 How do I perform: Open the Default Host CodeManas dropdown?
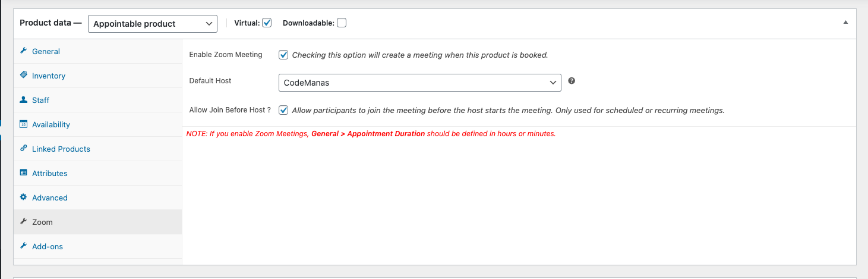pos(420,83)
